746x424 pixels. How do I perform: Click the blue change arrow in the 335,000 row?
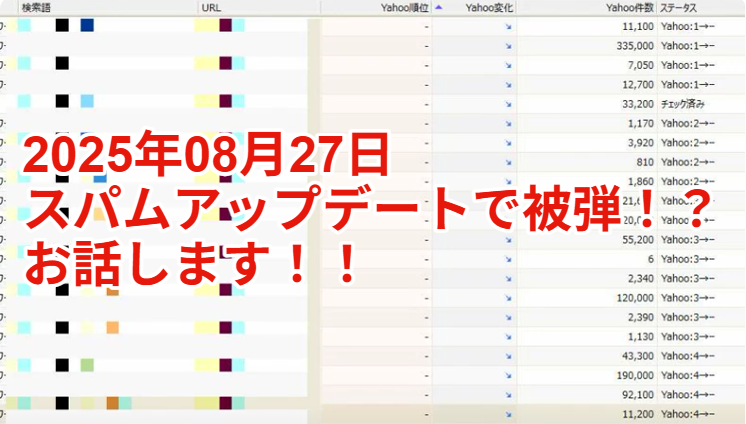click(508, 46)
